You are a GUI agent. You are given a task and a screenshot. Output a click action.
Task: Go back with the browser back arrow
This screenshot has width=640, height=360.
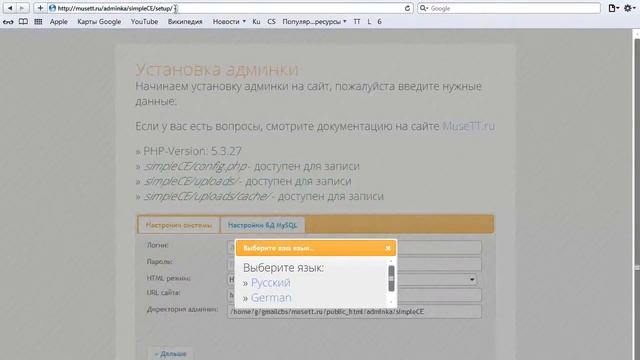(x=10, y=8)
